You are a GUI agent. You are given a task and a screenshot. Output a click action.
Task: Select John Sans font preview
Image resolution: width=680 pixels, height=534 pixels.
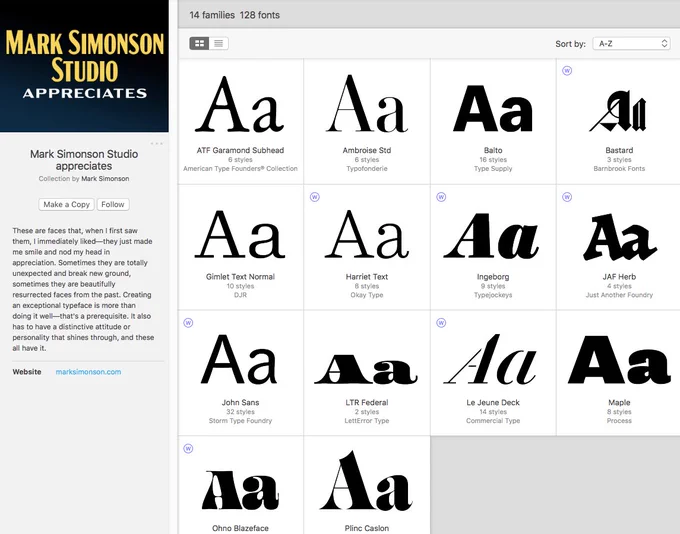[x=239, y=359]
